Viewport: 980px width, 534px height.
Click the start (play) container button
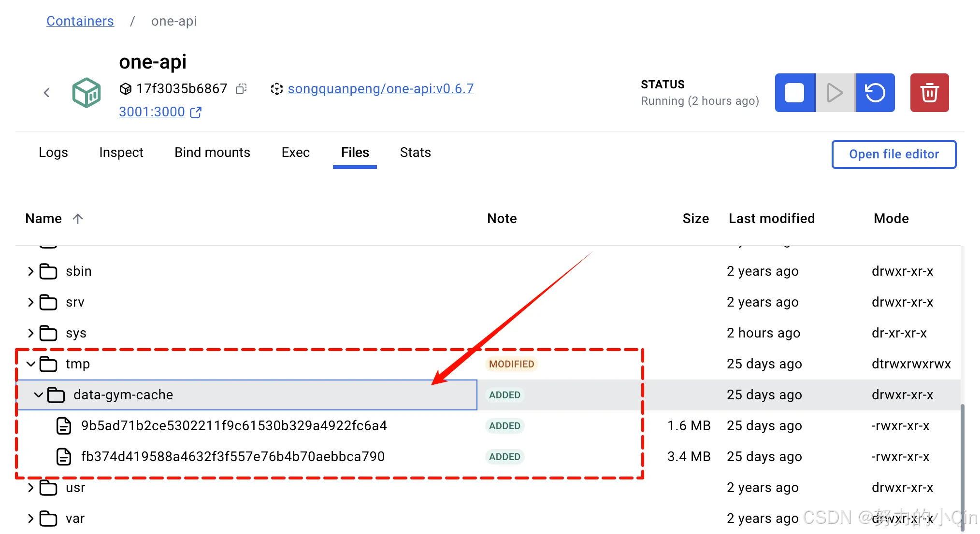835,93
